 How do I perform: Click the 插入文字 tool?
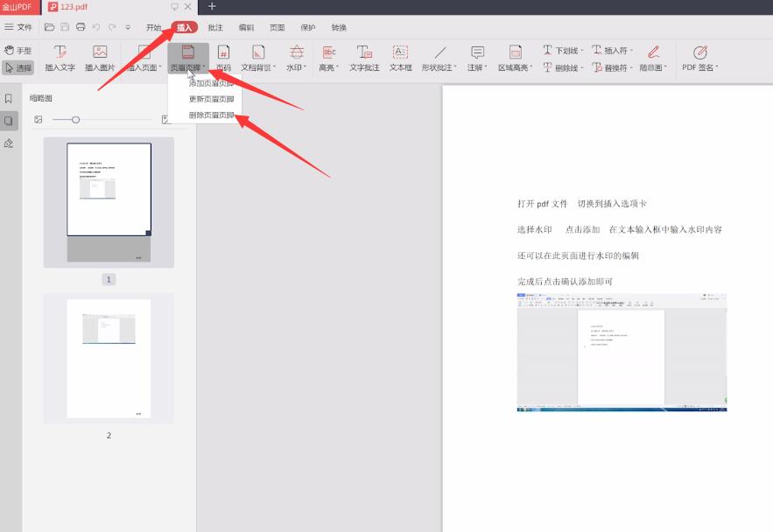point(60,59)
